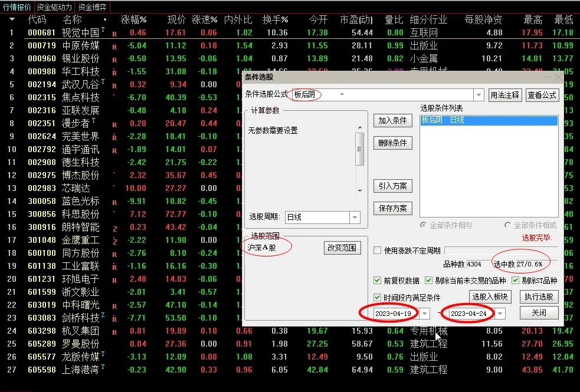This screenshot has height=392, width=580.
Task: Click the 计算参数 scrollbar thumb
Action: coord(360,149)
